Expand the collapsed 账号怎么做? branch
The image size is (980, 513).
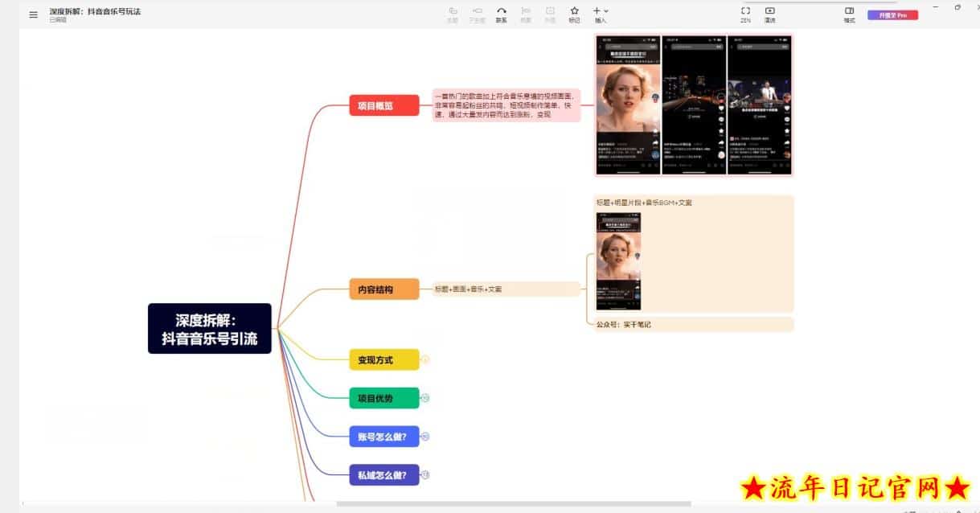[x=425, y=437]
